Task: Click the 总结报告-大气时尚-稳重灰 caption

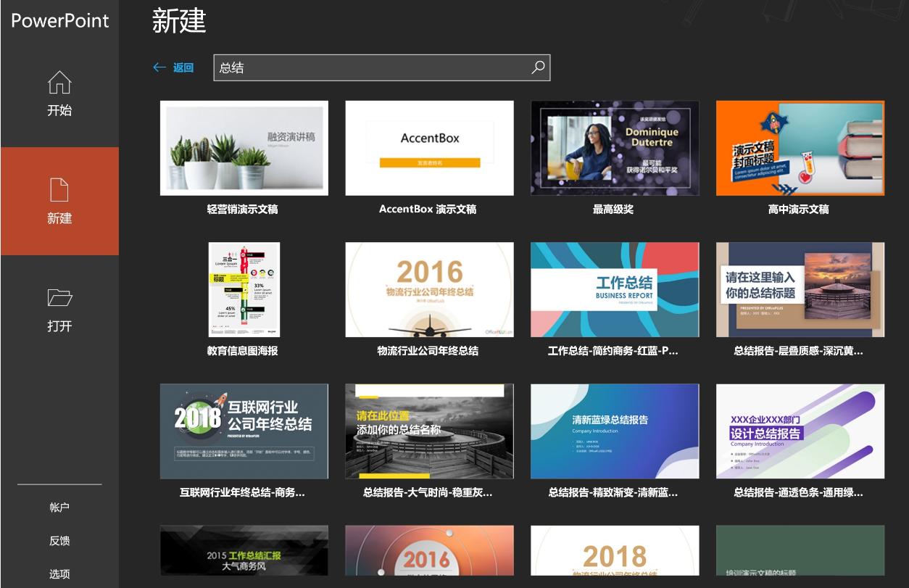Action: click(428, 492)
